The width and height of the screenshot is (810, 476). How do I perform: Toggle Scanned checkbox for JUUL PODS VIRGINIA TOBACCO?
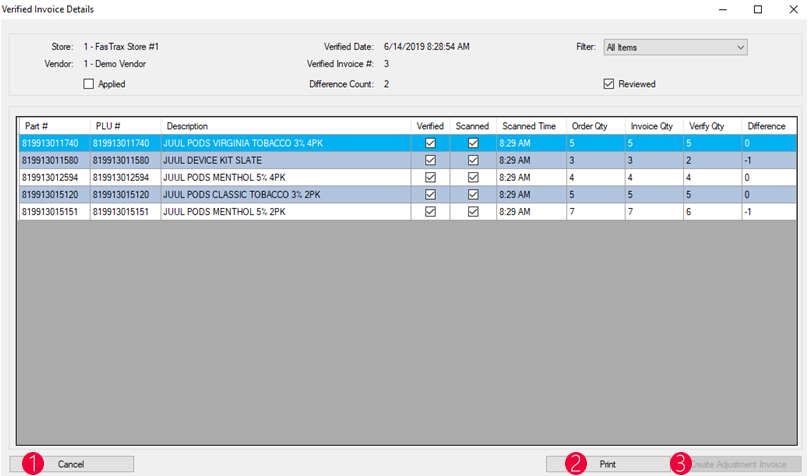pos(473,143)
